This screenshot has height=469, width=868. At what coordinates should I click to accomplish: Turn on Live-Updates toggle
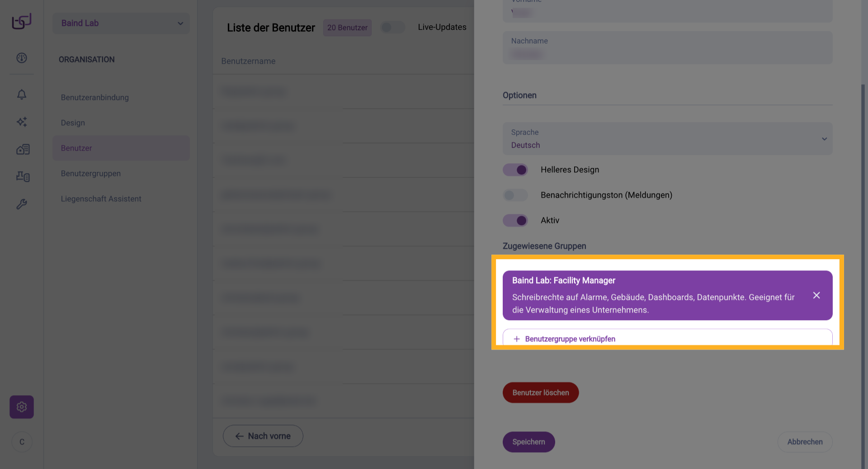click(x=392, y=27)
